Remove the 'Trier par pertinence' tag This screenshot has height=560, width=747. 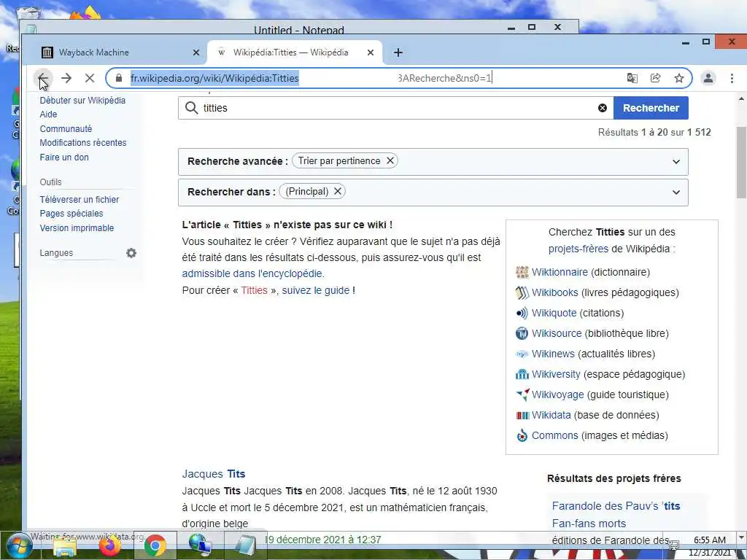click(x=390, y=160)
